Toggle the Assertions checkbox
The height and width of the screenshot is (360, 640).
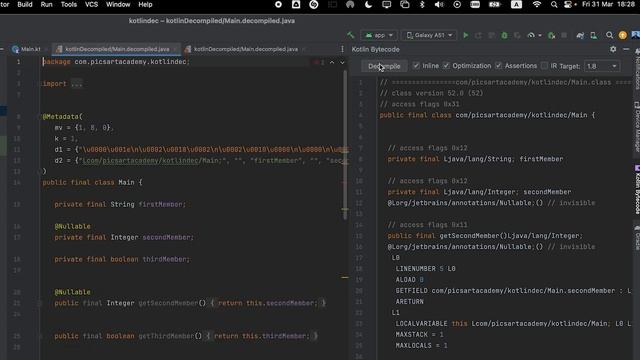[498, 66]
